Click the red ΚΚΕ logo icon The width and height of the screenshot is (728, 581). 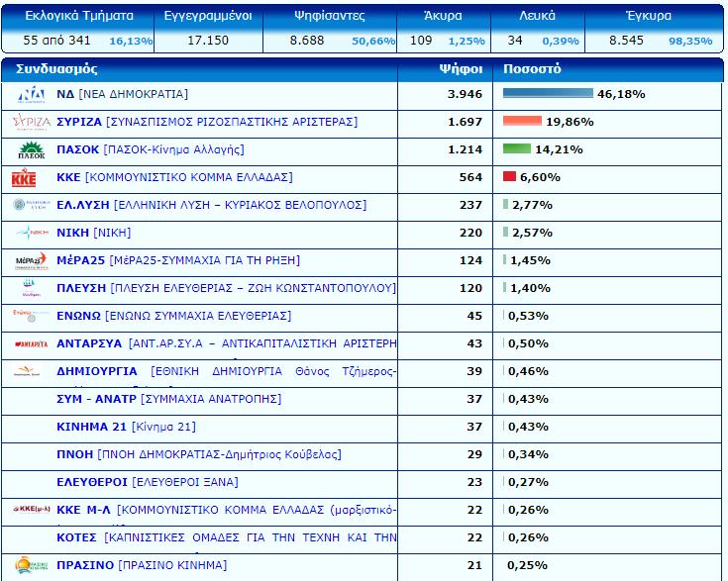tap(24, 178)
